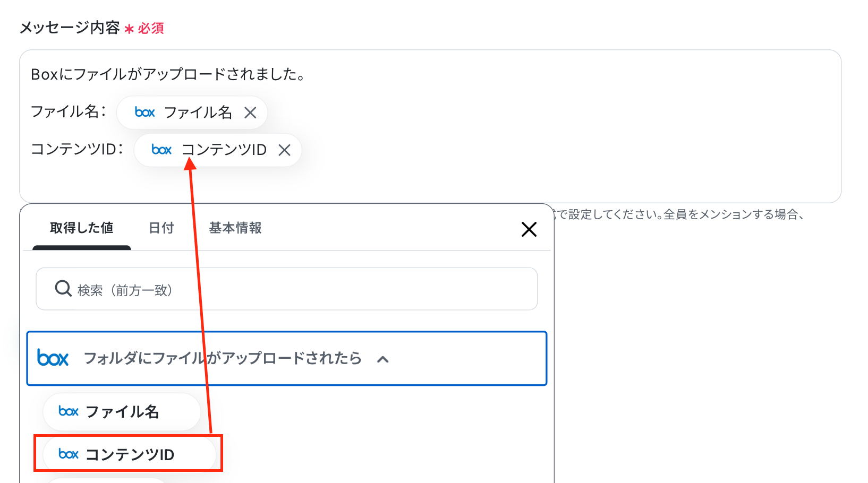Open the 日付 tab
This screenshot has width=868, height=483.
(x=161, y=228)
